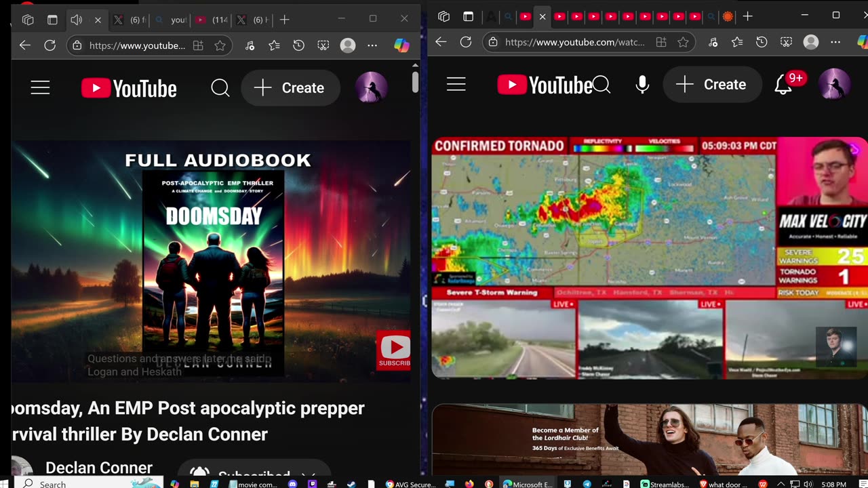Viewport: 868px width, 488px height.
Task: Show hidden system tray icons
Action: pyautogui.click(x=780, y=484)
